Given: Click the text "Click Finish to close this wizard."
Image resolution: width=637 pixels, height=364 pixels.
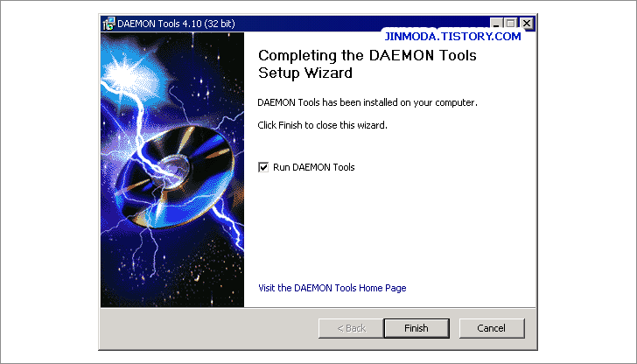Looking at the screenshot, I should coord(322,125).
